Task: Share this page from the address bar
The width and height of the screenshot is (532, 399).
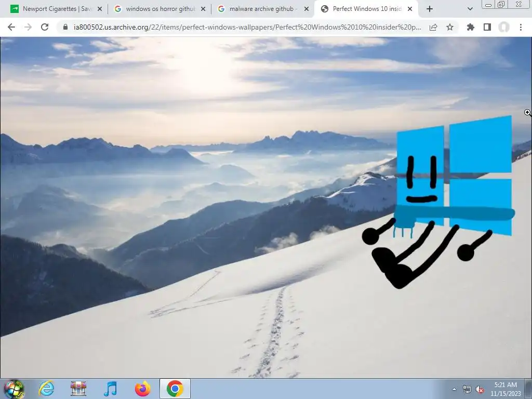Action: pyautogui.click(x=433, y=27)
